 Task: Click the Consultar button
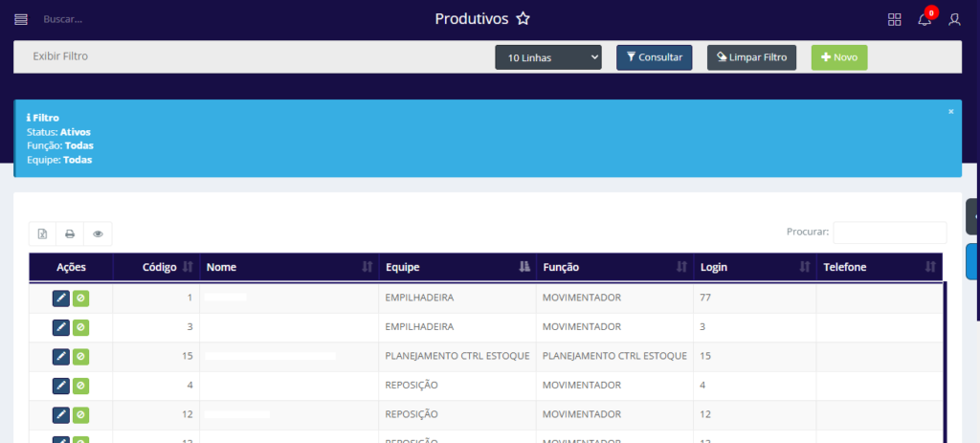[654, 57]
